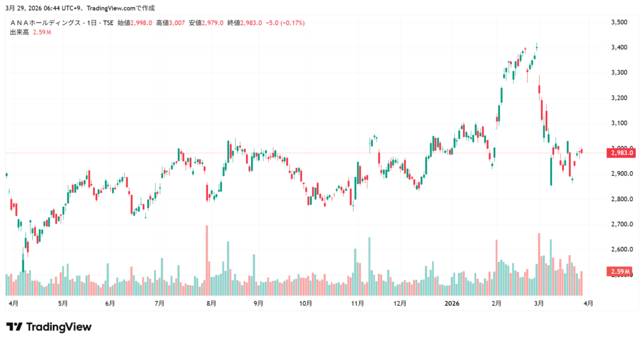
Task: Select the ANAホールディングス・1日・TSE symbol title
Action: pos(62,23)
